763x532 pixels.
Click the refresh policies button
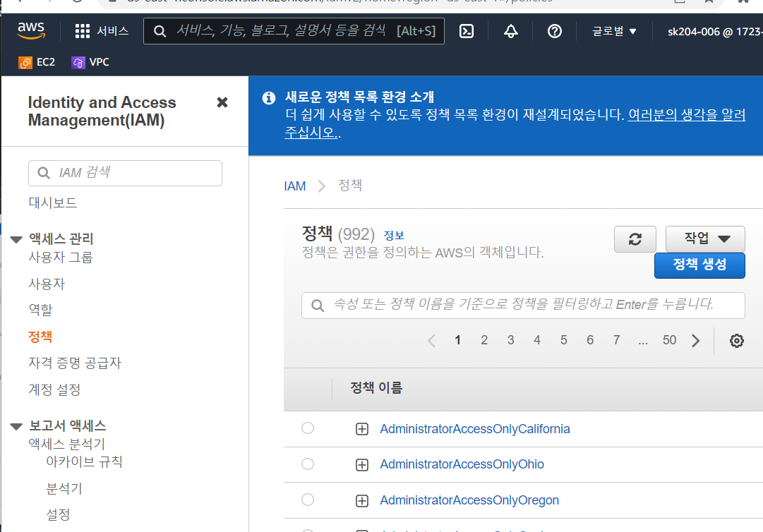click(635, 238)
